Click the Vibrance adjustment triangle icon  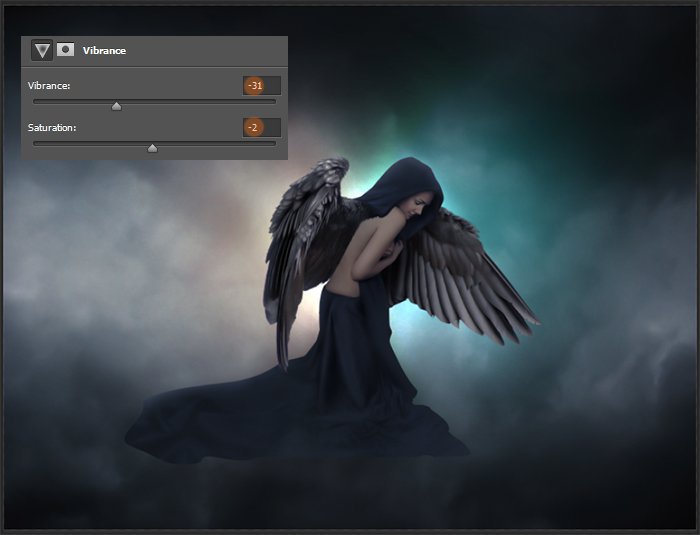click(42, 50)
